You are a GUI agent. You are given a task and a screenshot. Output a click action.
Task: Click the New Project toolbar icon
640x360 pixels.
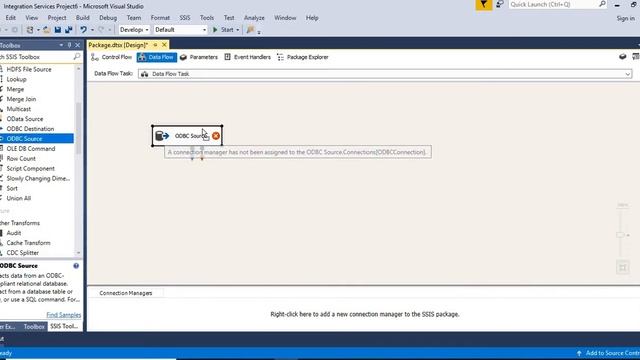pyautogui.click(x=30, y=30)
